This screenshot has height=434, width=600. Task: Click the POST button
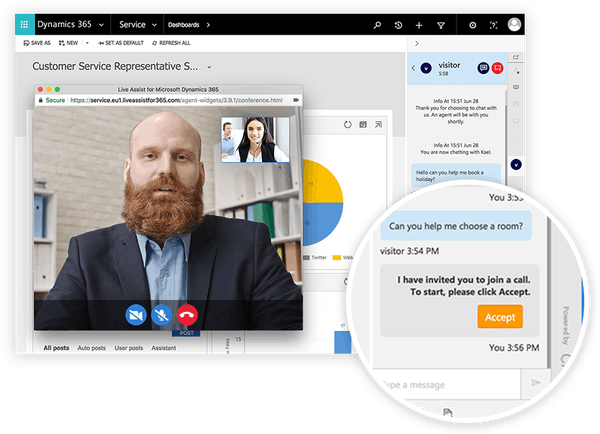tap(186, 333)
